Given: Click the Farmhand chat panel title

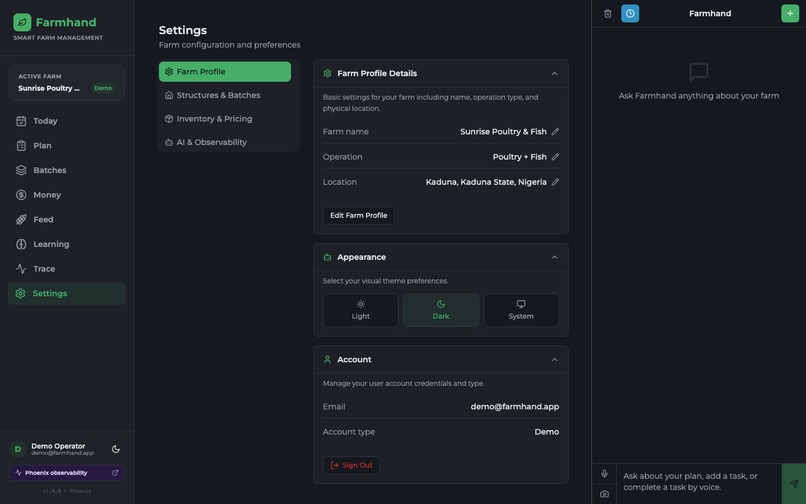Looking at the screenshot, I should click(710, 13).
